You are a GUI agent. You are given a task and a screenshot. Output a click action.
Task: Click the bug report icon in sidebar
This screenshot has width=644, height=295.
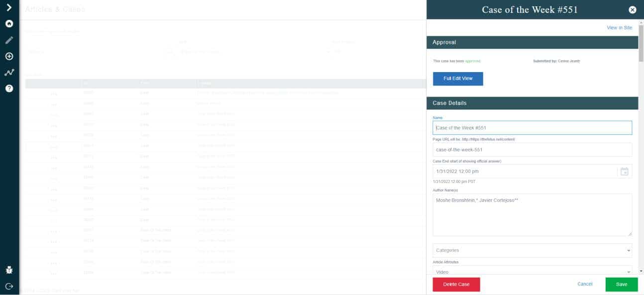click(x=9, y=270)
